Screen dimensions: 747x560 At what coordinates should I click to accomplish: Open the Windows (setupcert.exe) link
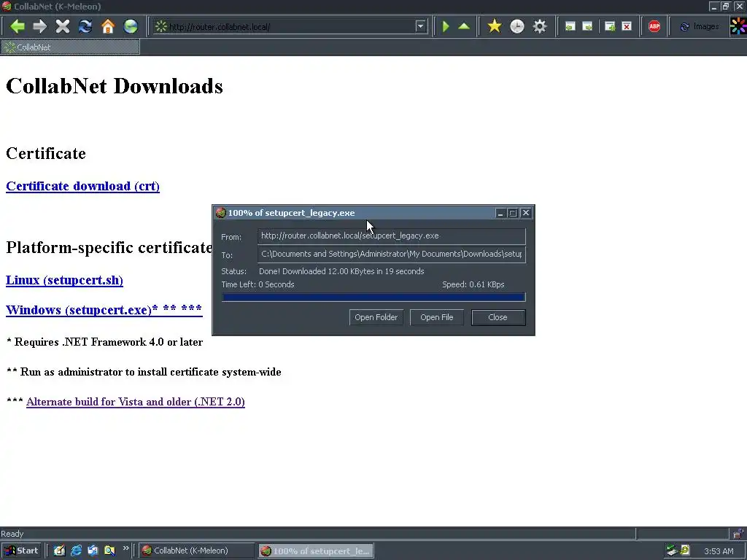point(104,309)
